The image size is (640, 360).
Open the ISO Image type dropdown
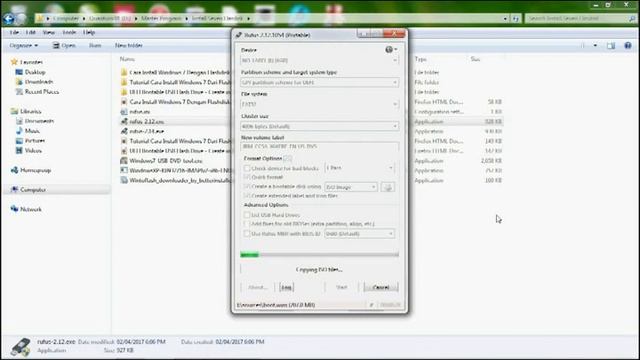351,187
